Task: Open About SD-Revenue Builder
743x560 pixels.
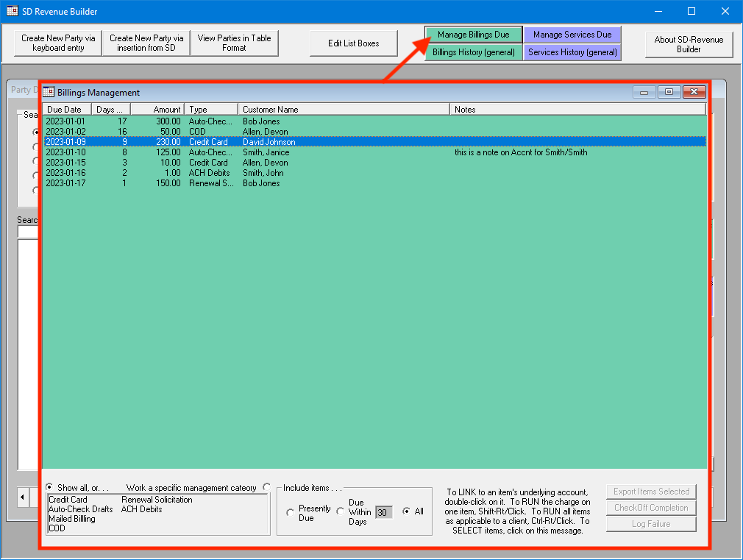Action: point(689,43)
